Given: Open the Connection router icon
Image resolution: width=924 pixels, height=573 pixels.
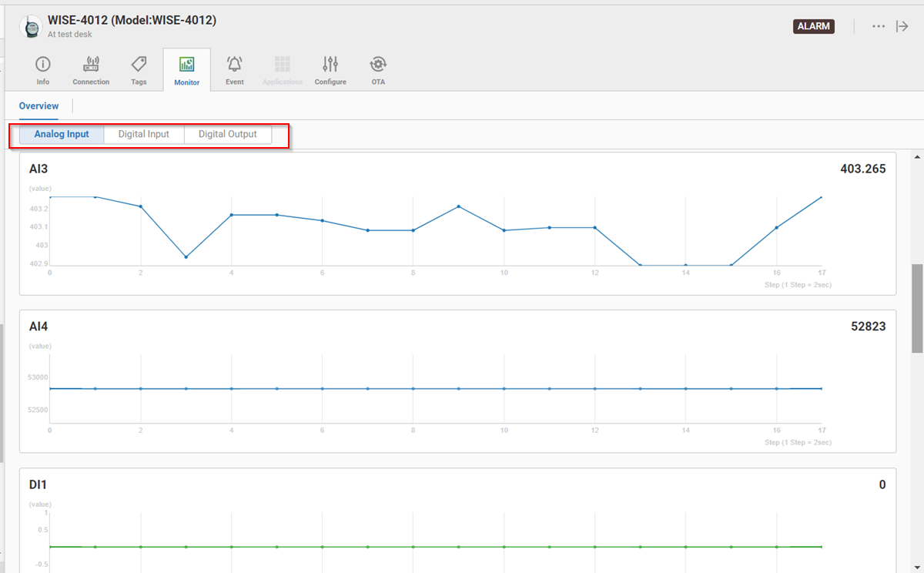Looking at the screenshot, I should pyautogui.click(x=91, y=64).
